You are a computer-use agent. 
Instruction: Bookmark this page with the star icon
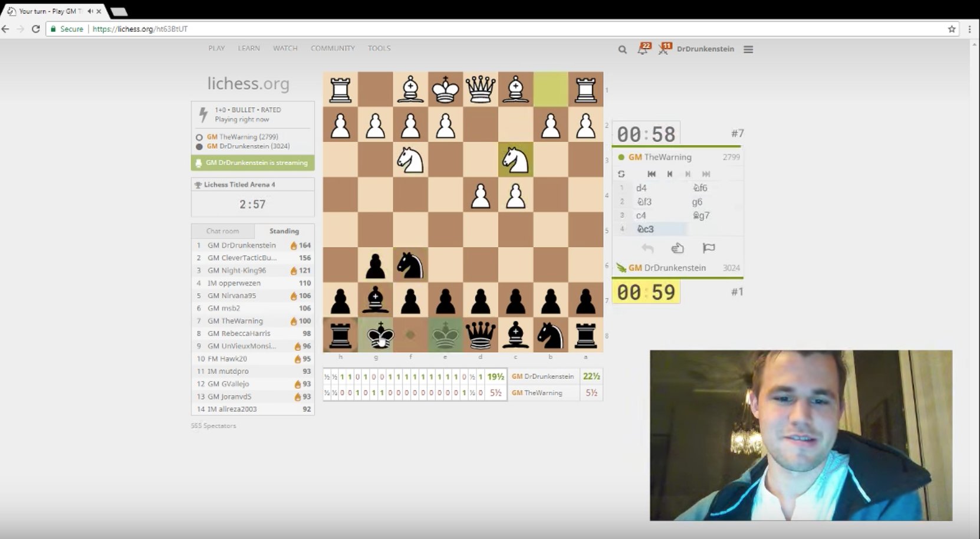coord(952,29)
